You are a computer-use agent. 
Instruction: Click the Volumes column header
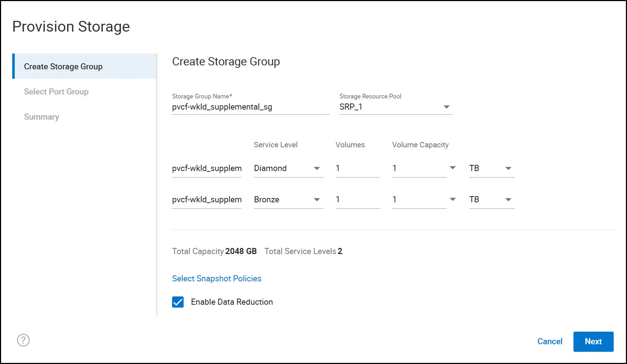coord(350,145)
